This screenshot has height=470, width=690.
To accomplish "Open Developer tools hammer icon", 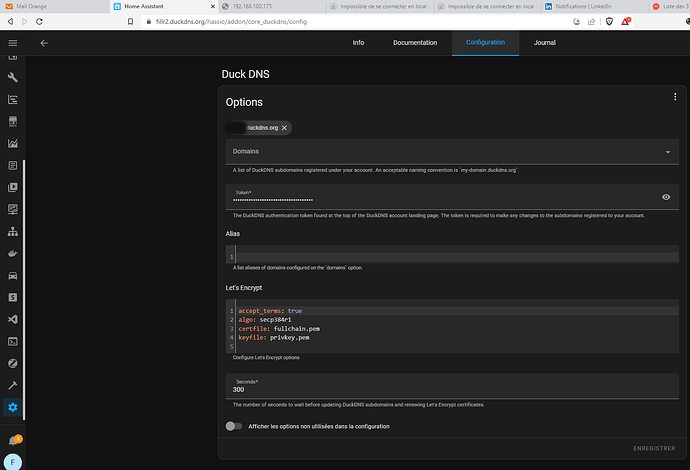I will coord(13,386).
